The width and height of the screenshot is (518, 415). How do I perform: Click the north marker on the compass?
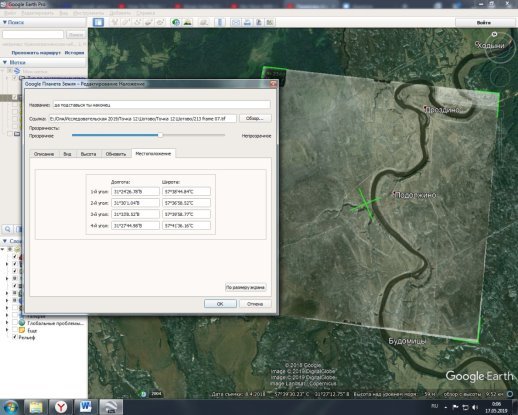point(495,34)
